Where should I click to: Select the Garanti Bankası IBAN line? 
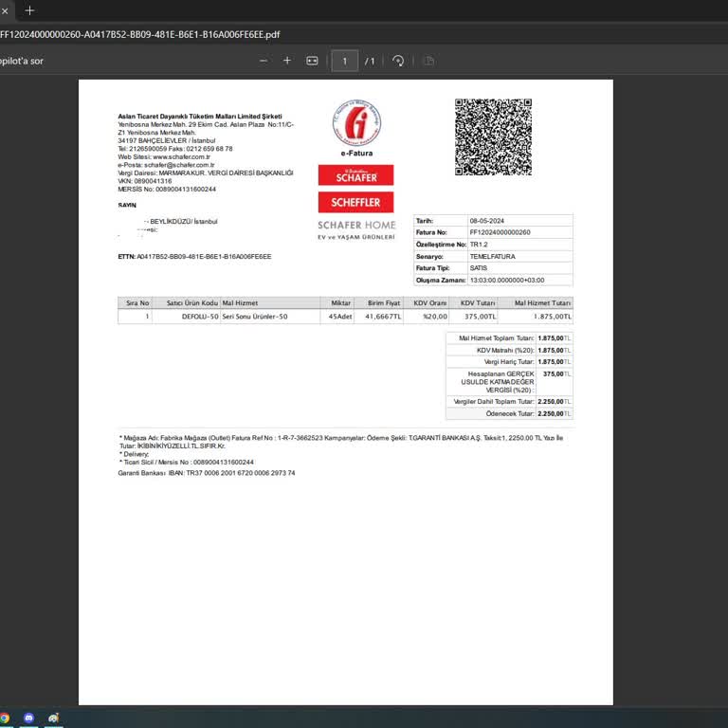pyautogui.click(x=206, y=473)
